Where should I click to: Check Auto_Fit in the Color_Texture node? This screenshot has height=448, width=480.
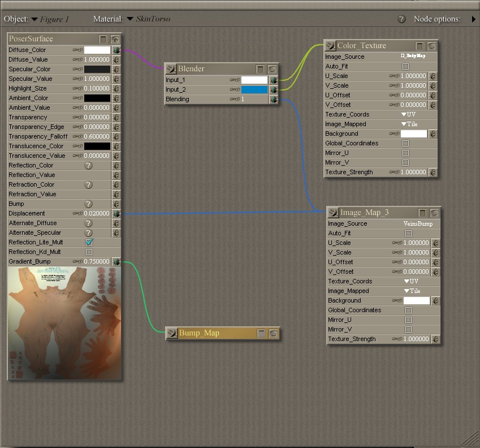[x=405, y=67]
